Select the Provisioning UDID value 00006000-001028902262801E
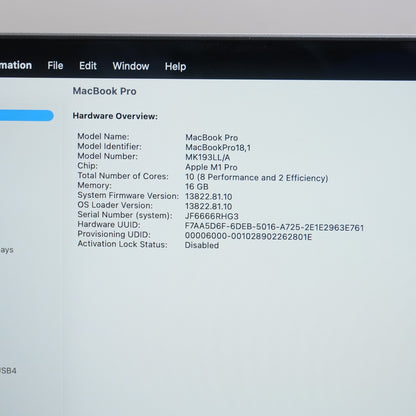 [248, 237]
